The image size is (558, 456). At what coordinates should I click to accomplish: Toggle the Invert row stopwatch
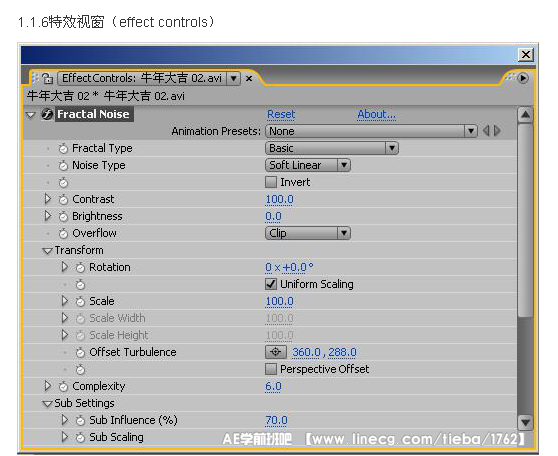[x=63, y=183]
